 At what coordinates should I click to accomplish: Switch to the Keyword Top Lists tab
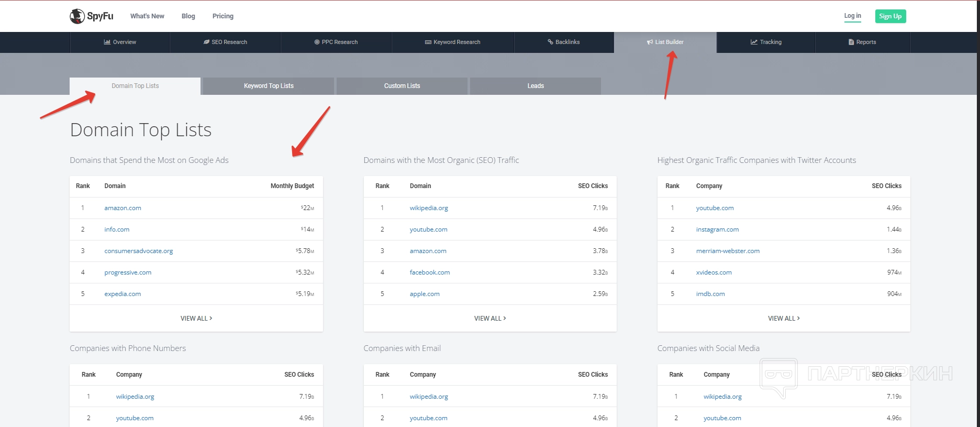click(269, 86)
